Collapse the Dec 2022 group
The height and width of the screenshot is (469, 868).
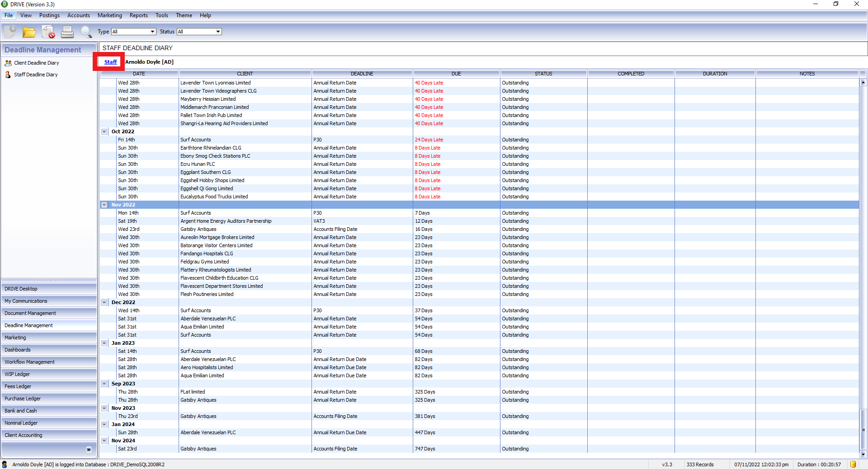click(104, 302)
